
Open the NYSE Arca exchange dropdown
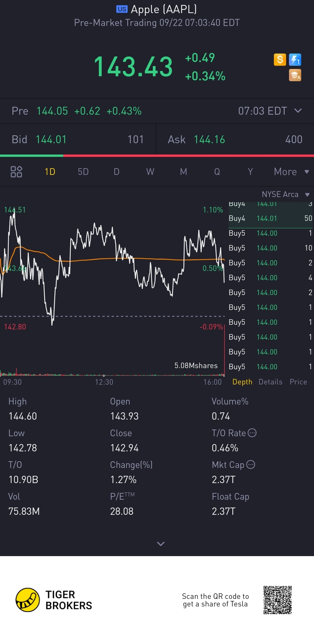[286, 194]
